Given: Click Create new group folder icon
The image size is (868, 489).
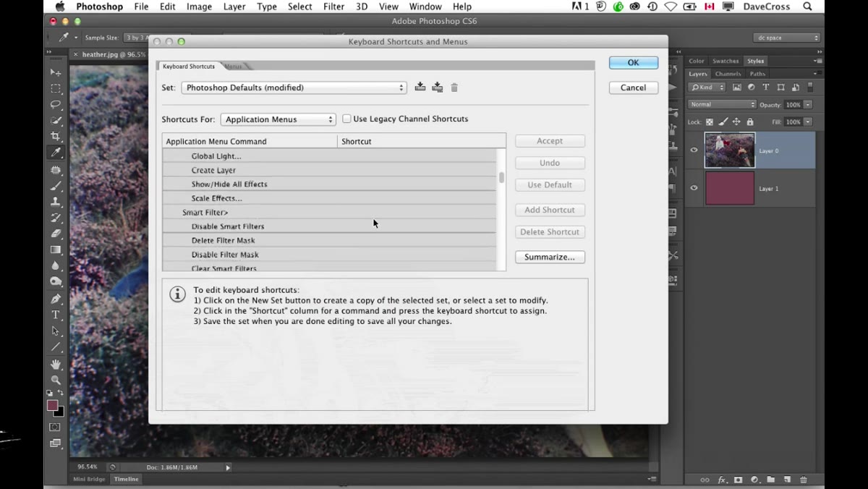Looking at the screenshot, I should click(x=771, y=480).
